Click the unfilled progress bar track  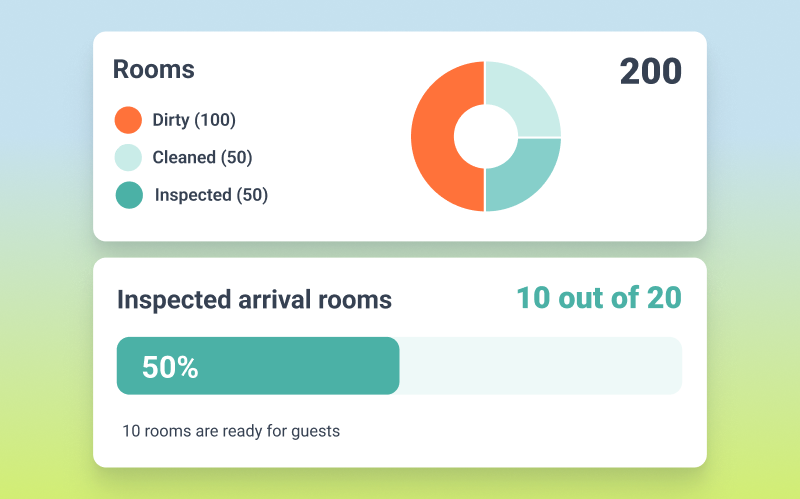pyautogui.click(x=540, y=366)
